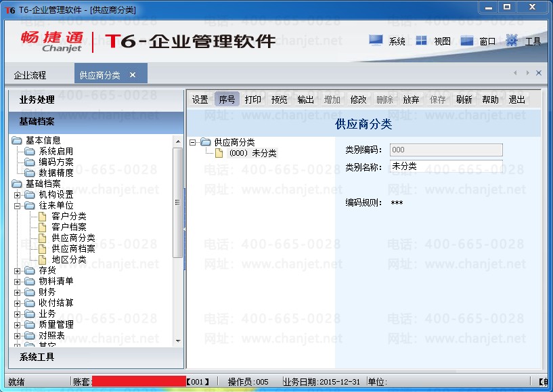
Task: Click the 序号 toolbar button
Action: pos(227,100)
